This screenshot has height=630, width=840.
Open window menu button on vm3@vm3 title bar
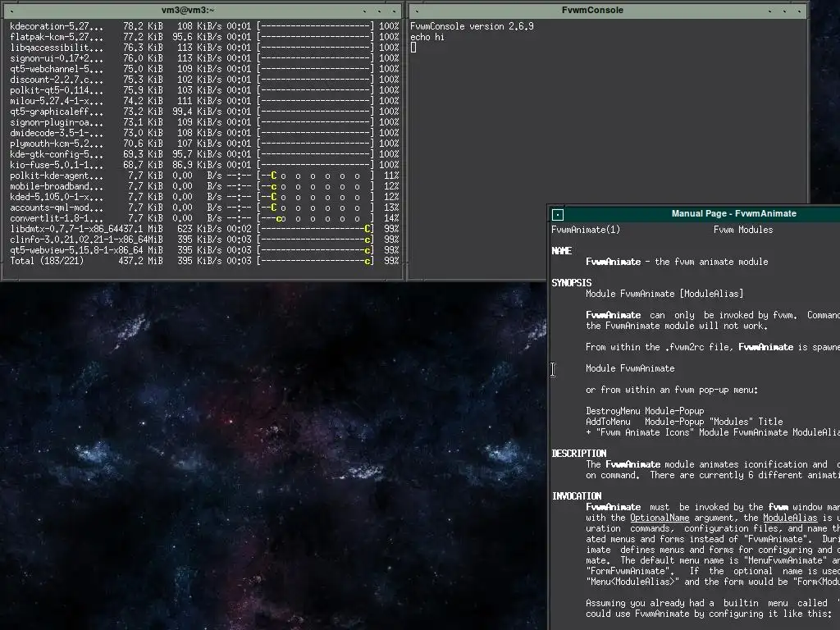pyautogui.click(x=11, y=10)
